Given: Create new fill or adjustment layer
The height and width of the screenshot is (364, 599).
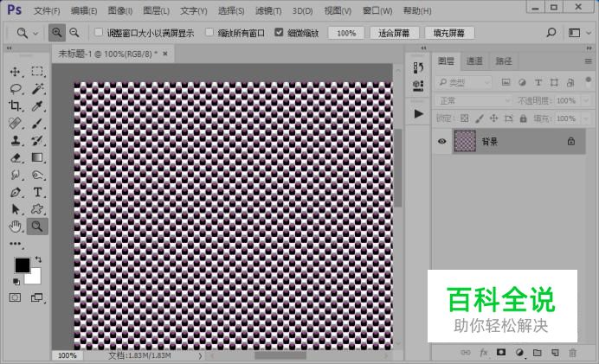Looking at the screenshot, I should (519, 353).
